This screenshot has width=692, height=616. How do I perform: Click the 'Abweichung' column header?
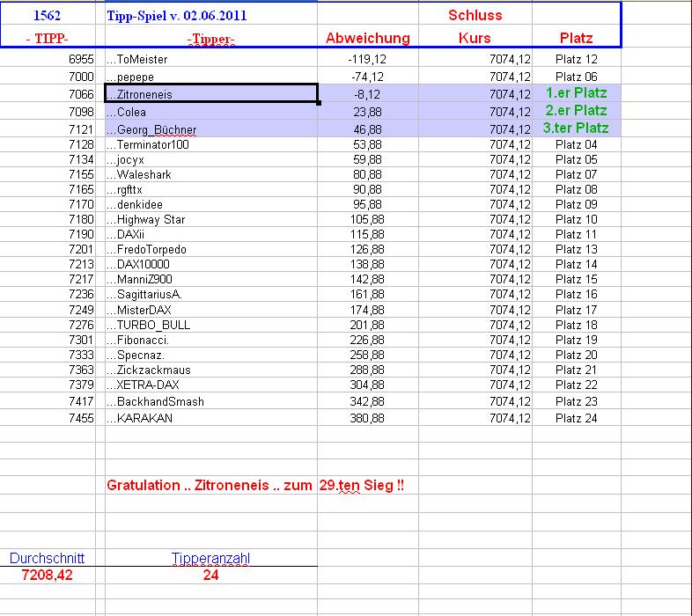pyautogui.click(x=368, y=38)
